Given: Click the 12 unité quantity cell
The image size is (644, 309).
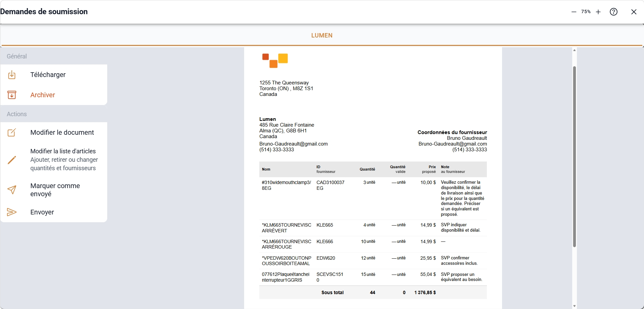Looking at the screenshot, I should point(368,258).
